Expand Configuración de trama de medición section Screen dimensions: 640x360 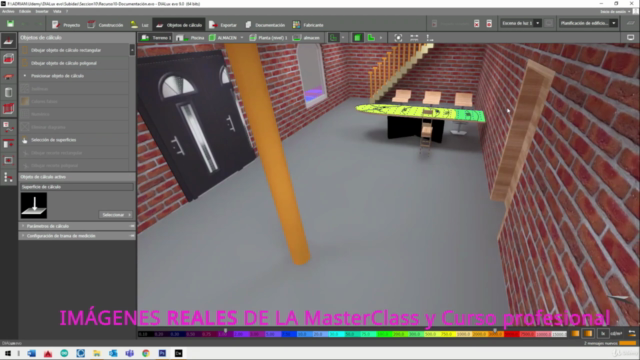pyautogui.click(x=77, y=236)
